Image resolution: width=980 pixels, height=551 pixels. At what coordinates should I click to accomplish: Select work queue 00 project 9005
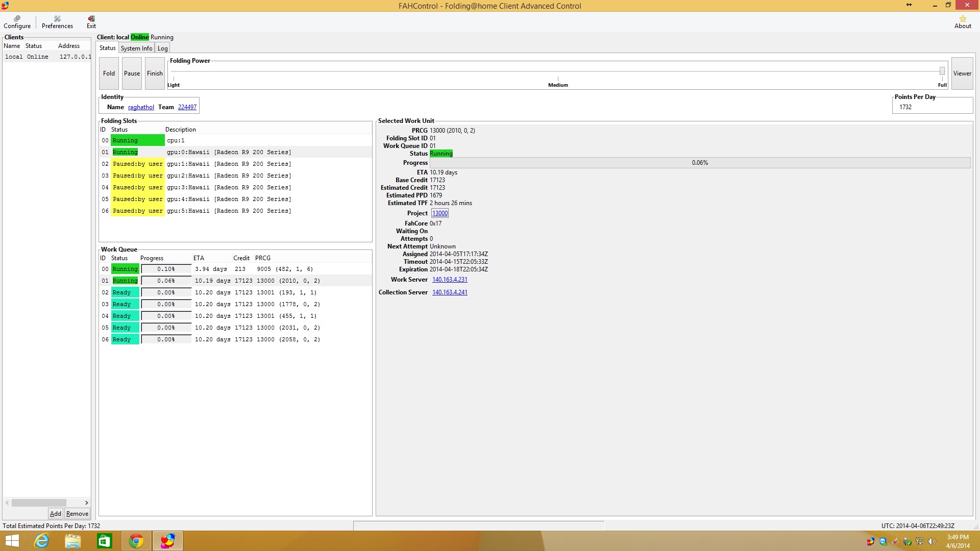coord(235,269)
